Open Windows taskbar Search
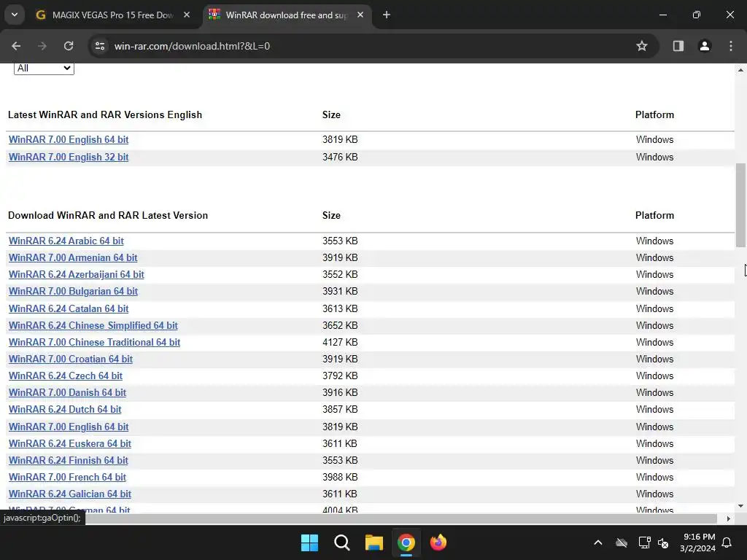 342,542
